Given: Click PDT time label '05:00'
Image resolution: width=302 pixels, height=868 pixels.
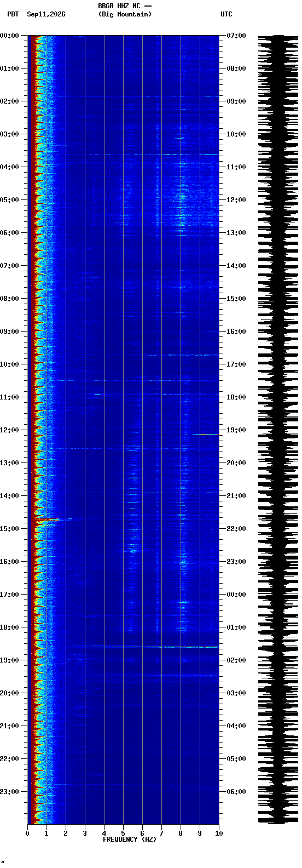Looking at the screenshot, I should tap(9, 200).
